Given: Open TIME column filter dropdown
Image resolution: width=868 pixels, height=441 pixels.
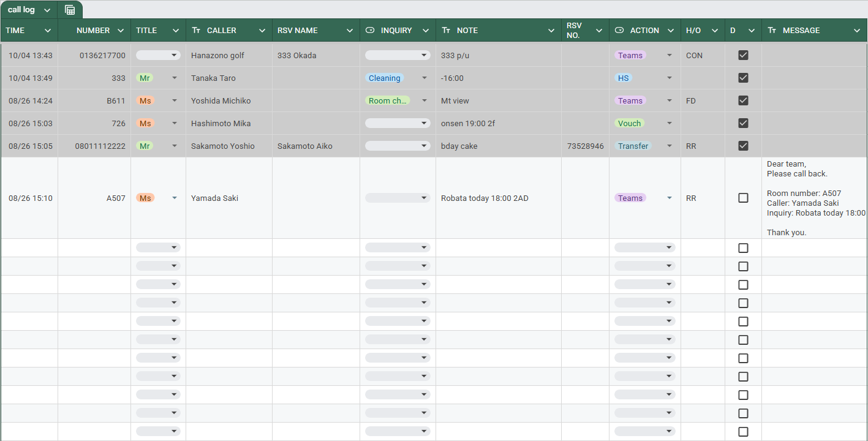Looking at the screenshot, I should pos(48,31).
